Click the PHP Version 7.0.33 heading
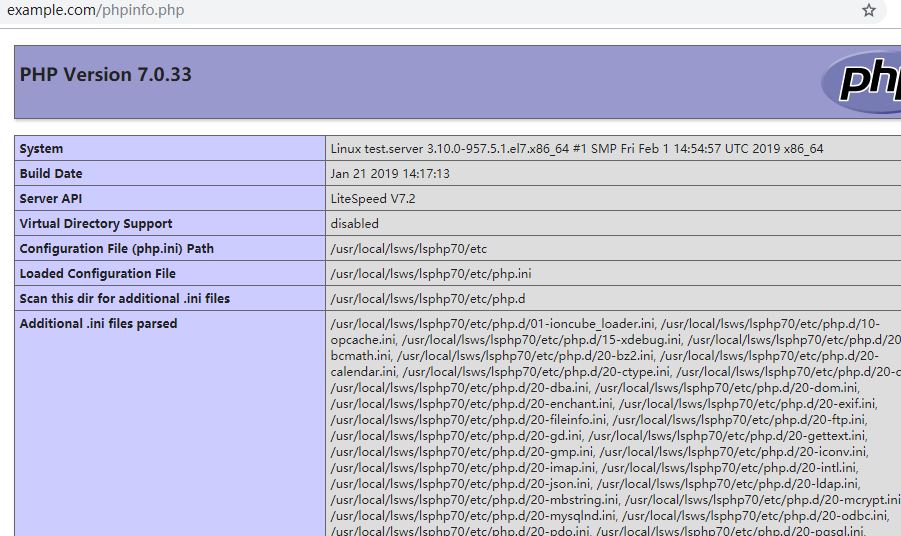The height and width of the screenshot is (536, 901). pos(106,75)
